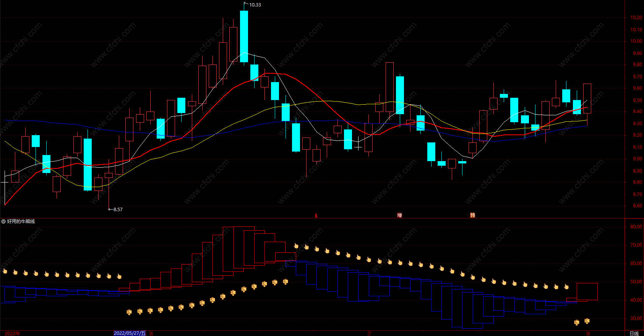The width and height of the screenshot is (644, 336).
Task: Expand the 好用的牛熊线 indicator dropdown arrow
Action: (x=3, y=221)
